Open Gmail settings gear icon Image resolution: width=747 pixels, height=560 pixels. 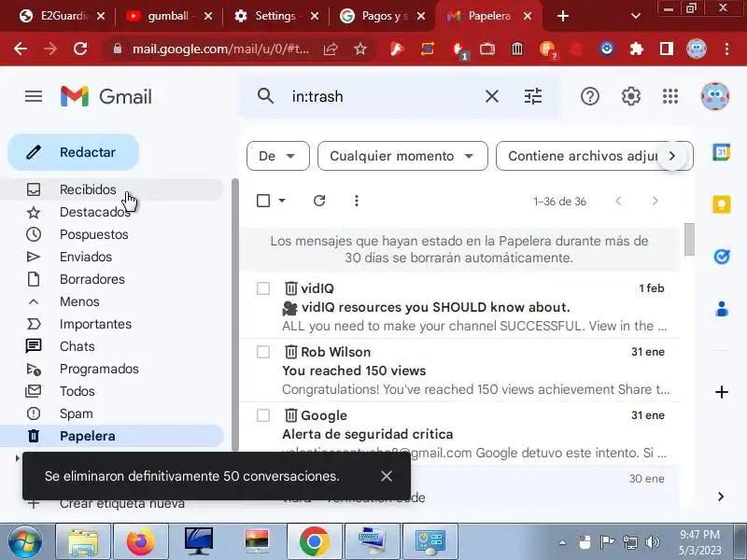click(631, 96)
